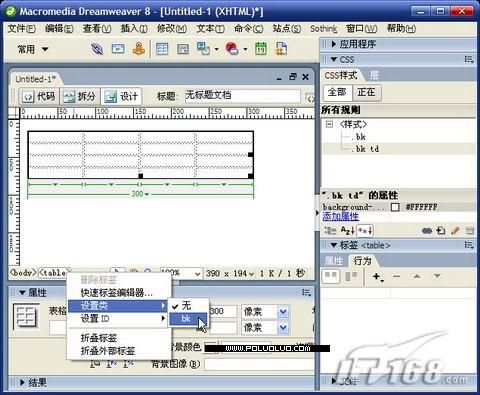Choose 无 in the class submenu
This screenshot has height=395, width=480.
point(188,305)
